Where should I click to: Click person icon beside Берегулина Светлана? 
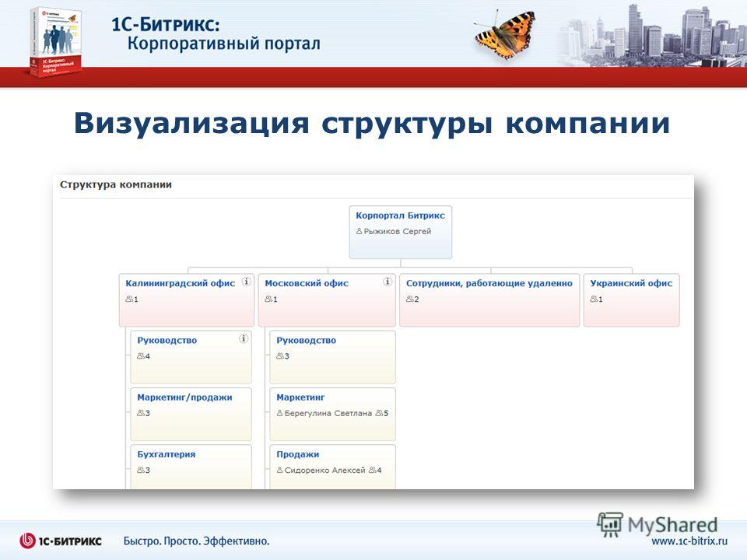pyautogui.click(x=279, y=413)
